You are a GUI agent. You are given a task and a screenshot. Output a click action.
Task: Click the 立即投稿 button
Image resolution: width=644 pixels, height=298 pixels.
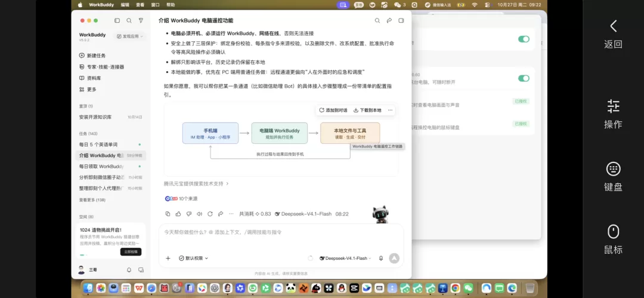(x=131, y=252)
